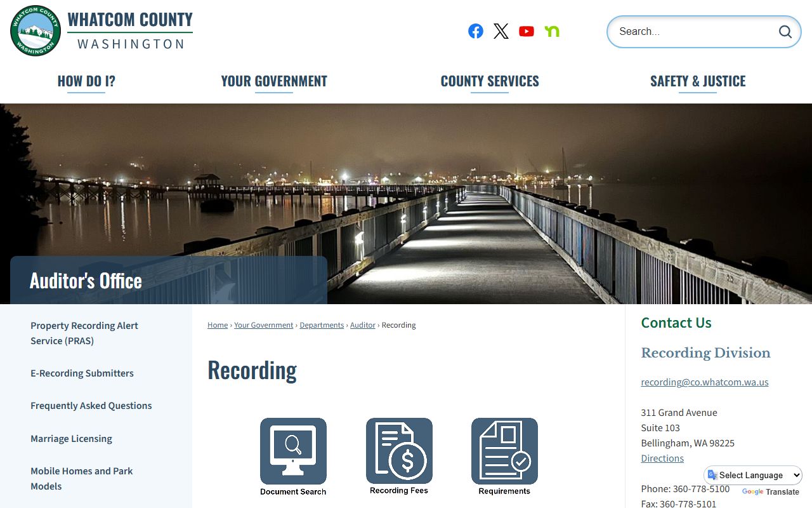The height and width of the screenshot is (508, 812).
Task: Open the Requirements icon
Action: (504, 457)
